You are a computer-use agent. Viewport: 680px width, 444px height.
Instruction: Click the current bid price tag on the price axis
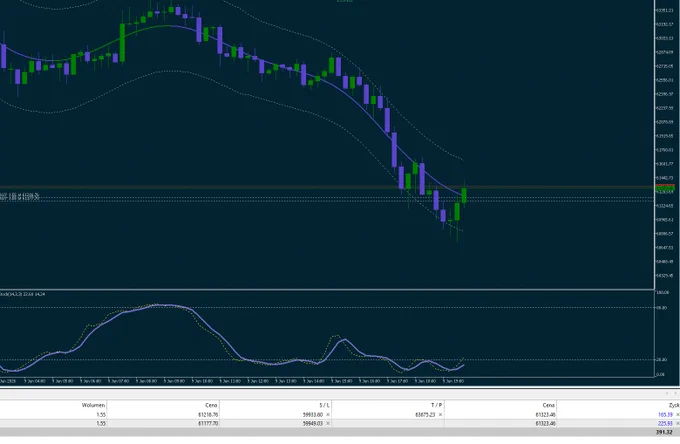664,189
